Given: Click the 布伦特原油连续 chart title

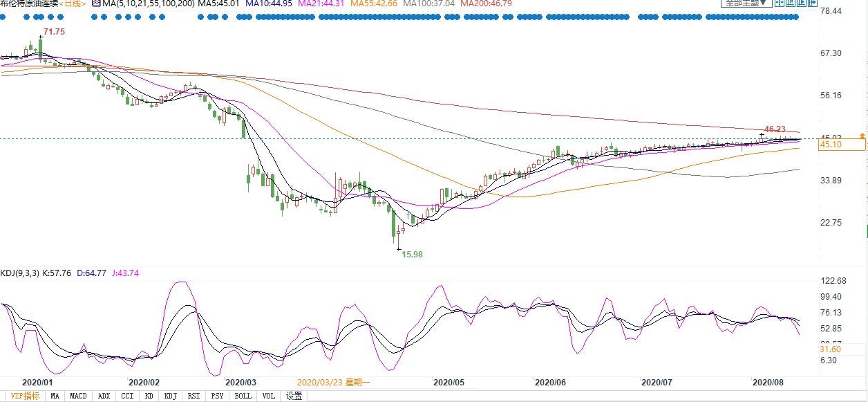Looking at the screenshot, I should [29, 3].
